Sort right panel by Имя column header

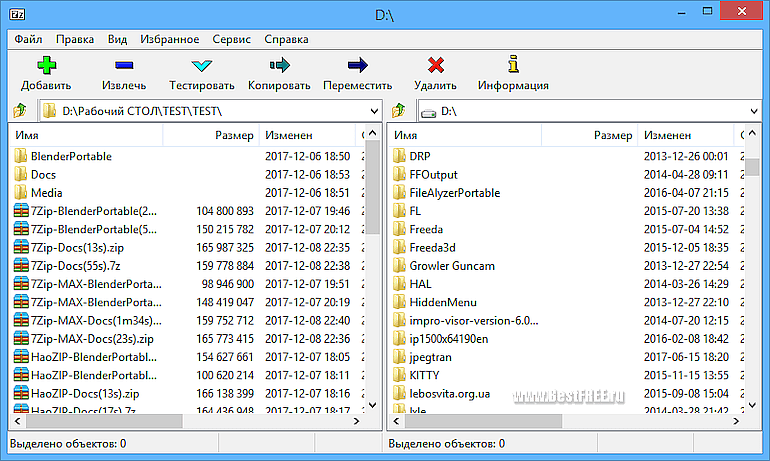pyautogui.click(x=465, y=135)
